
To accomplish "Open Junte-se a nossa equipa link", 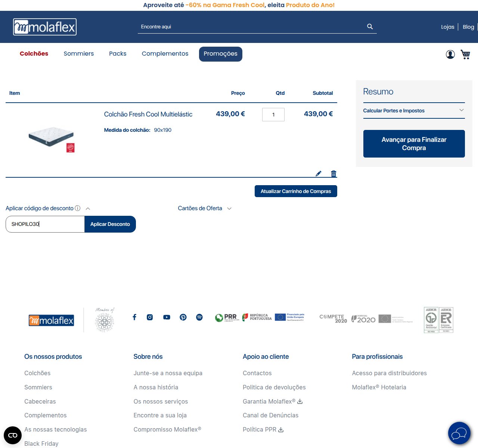I will (168, 373).
